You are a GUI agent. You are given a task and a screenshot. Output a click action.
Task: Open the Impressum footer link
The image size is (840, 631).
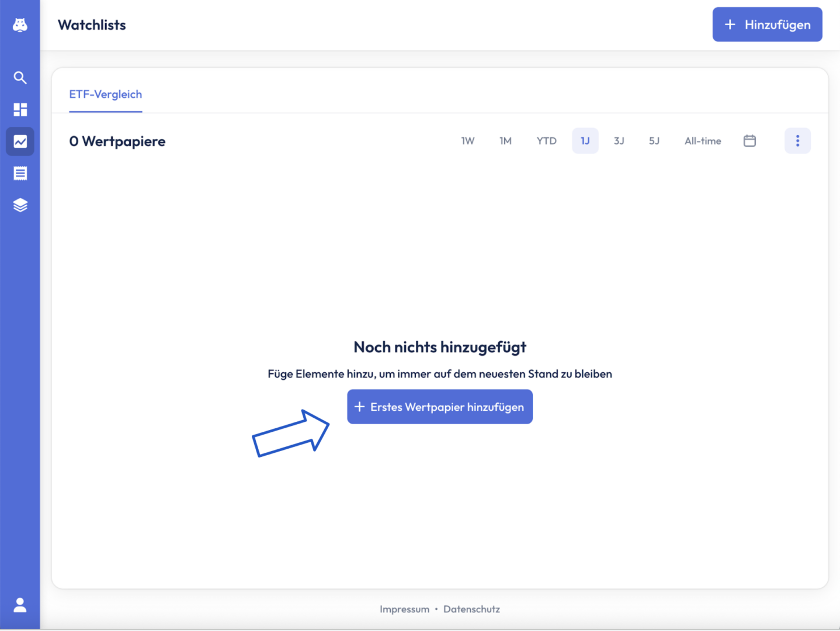(x=404, y=609)
